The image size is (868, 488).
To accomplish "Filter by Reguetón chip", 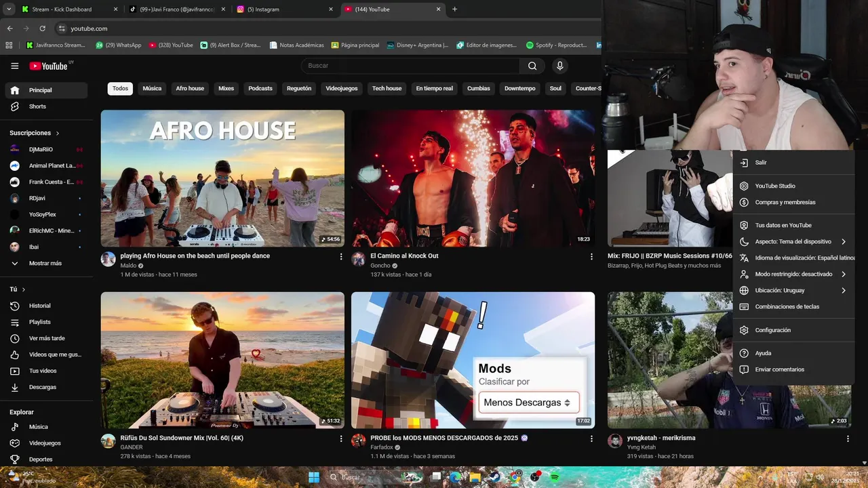I will [299, 89].
